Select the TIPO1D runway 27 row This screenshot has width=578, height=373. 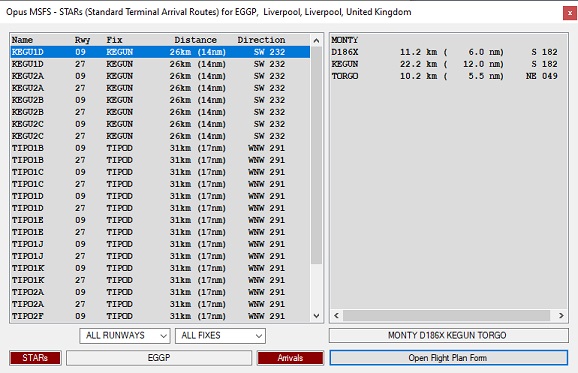point(160,208)
